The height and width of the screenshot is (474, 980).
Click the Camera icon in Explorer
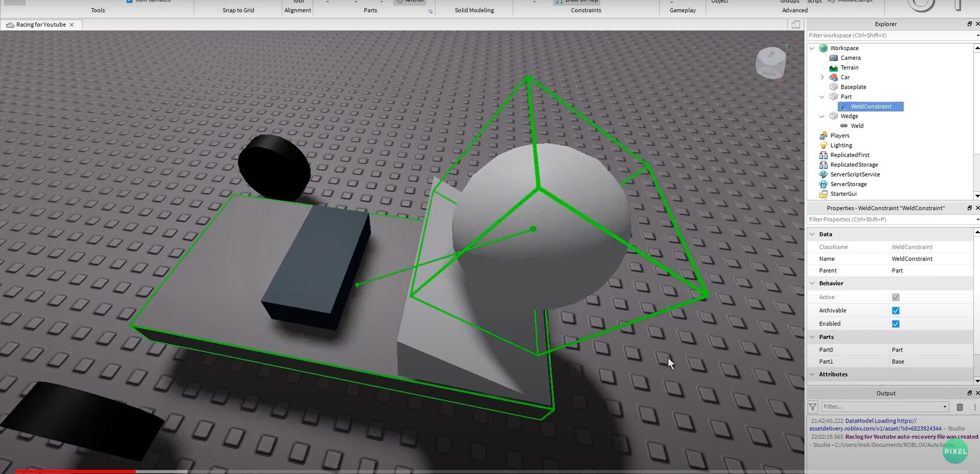coord(834,58)
